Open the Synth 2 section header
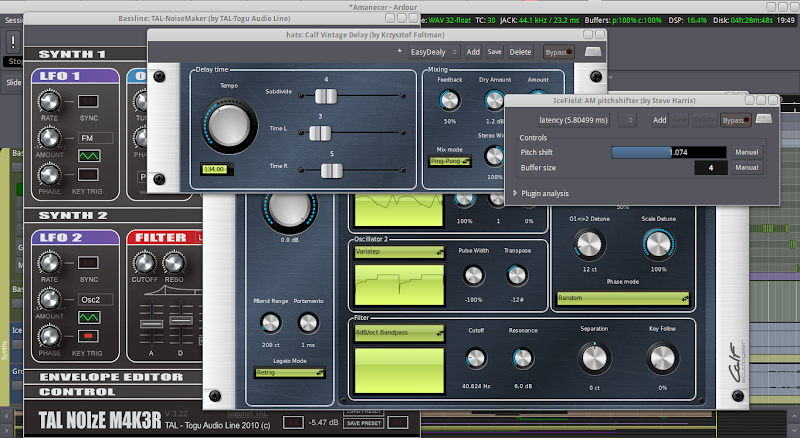 pos(73,215)
